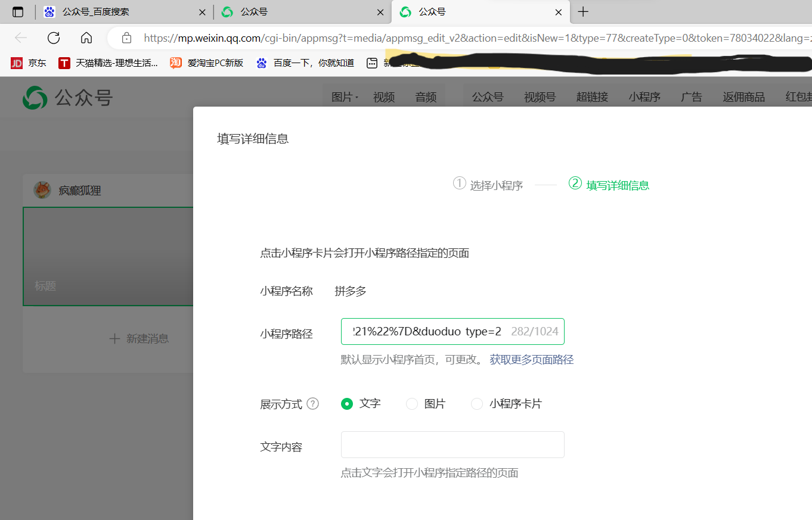Viewport: 812px width, 520px height.
Task: Click the 疯癫狐狸 account name
Action: point(80,191)
